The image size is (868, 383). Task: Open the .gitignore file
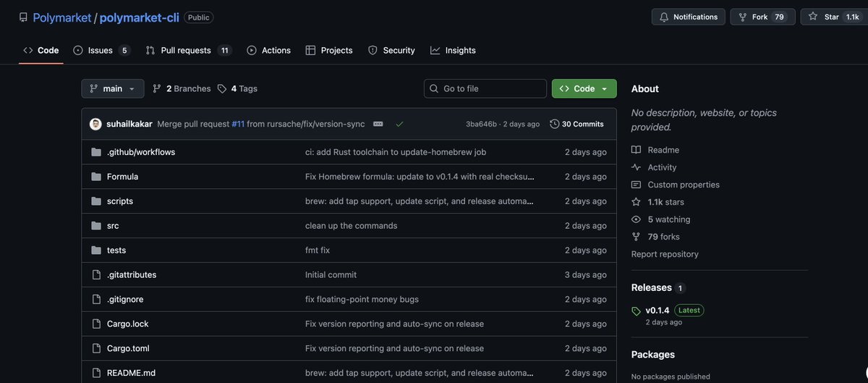pyautogui.click(x=125, y=300)
